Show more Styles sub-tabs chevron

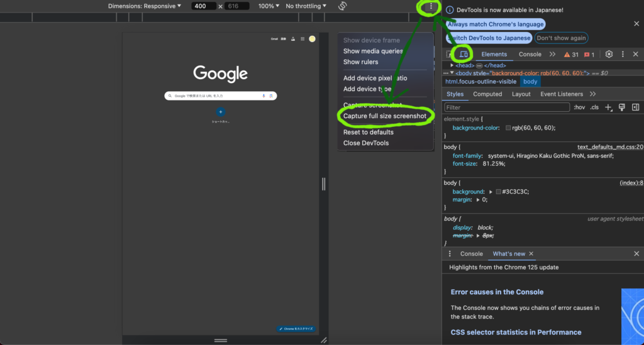click(592, 94)
